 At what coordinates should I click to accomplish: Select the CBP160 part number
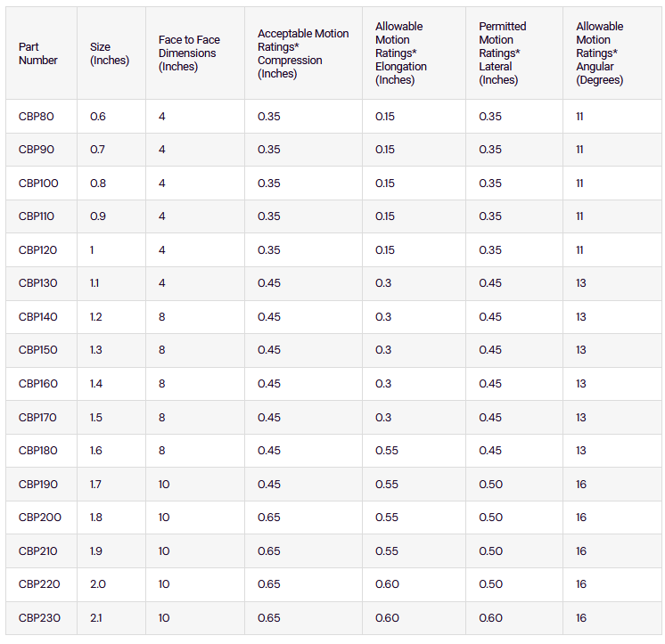point(38,384)
